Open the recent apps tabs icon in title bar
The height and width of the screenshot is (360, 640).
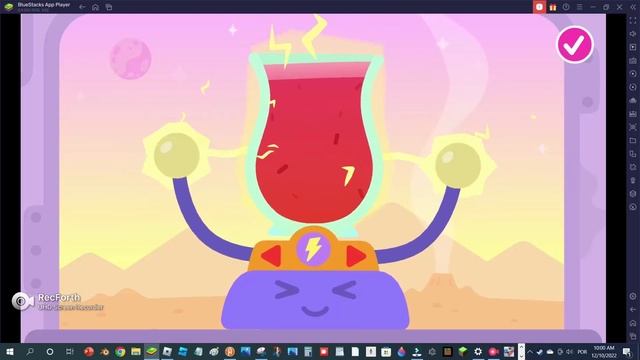point(109,7)
